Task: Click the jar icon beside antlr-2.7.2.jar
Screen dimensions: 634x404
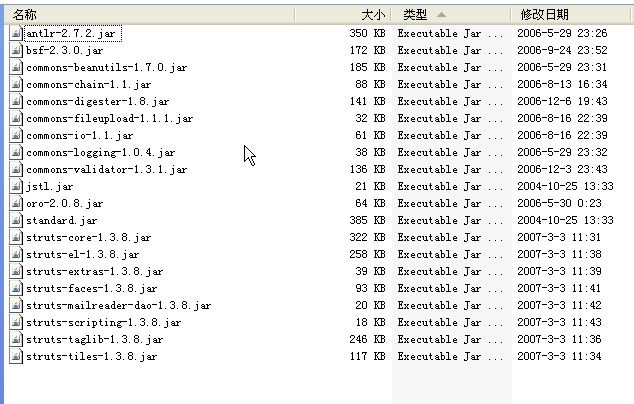Action: pos(16,33)
